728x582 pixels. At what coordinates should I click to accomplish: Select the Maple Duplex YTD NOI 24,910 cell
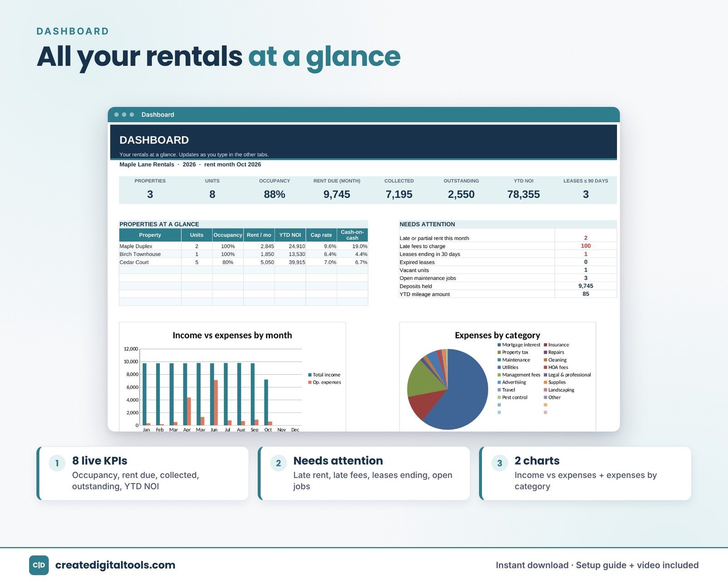click(x=290, y=246)
